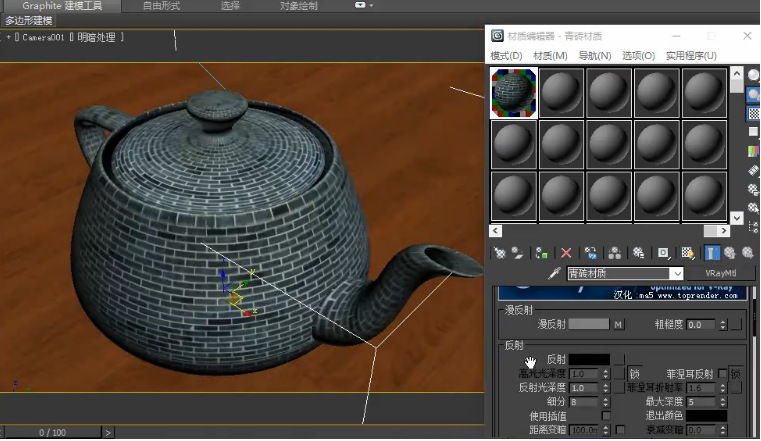
Task: Click the Get Material icon
Action: (499, 253)
